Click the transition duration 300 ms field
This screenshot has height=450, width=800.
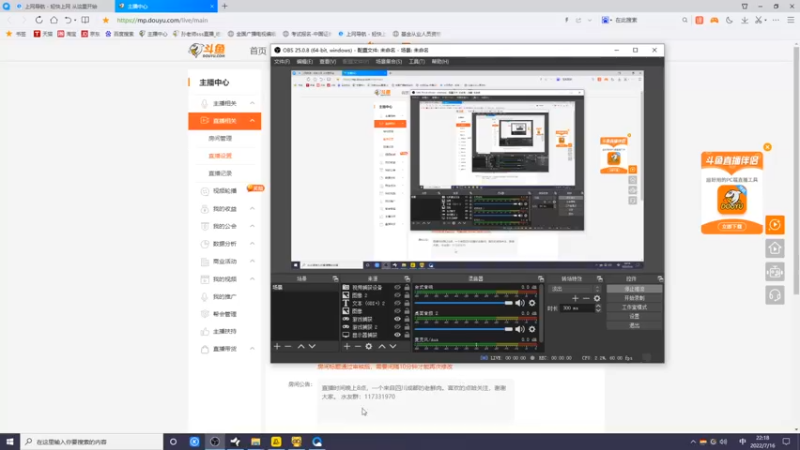pyautogui.click(x=577, y=308)
